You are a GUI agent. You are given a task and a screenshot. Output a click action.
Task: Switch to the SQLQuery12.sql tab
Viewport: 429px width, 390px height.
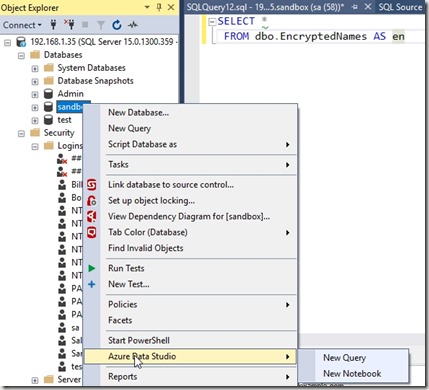265,7
